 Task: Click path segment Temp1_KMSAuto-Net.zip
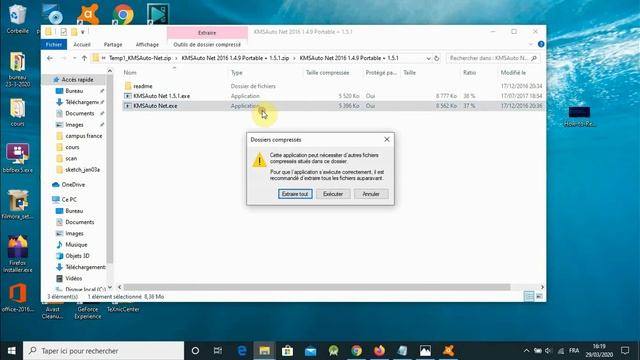tap(140, 58)
